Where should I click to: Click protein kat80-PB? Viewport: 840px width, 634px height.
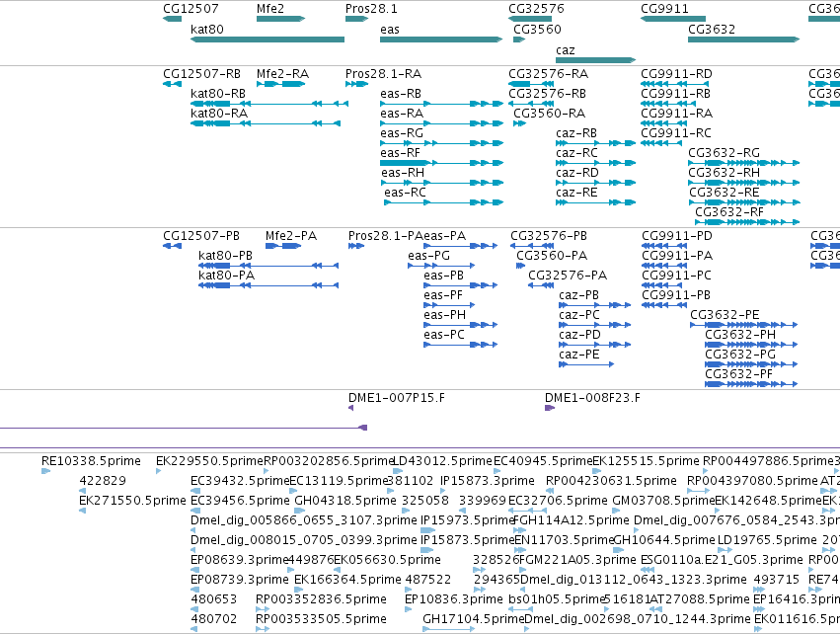[225, 256]
